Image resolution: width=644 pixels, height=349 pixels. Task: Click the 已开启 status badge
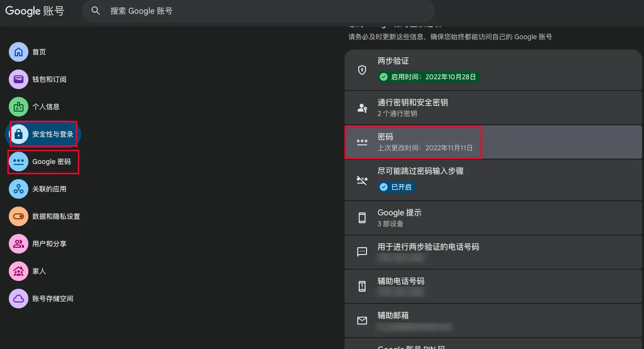point(397,187)
